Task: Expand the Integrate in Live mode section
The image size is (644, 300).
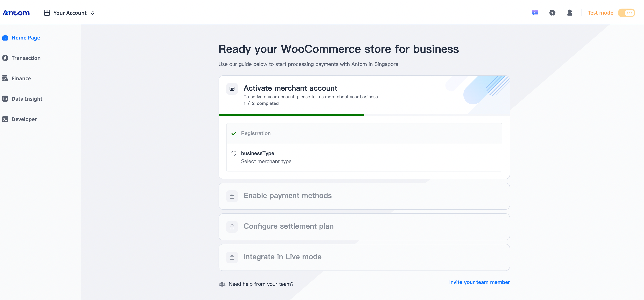Action: pos(282,257)
